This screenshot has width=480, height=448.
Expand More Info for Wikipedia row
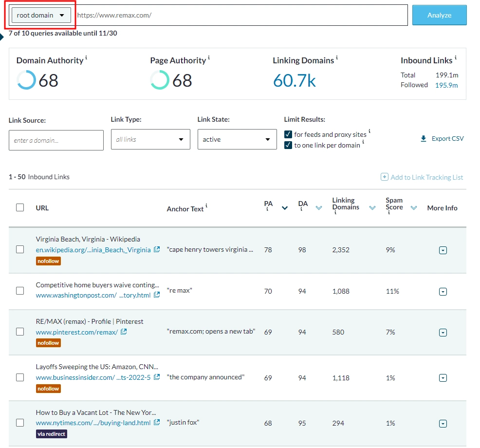click(443, 250)
